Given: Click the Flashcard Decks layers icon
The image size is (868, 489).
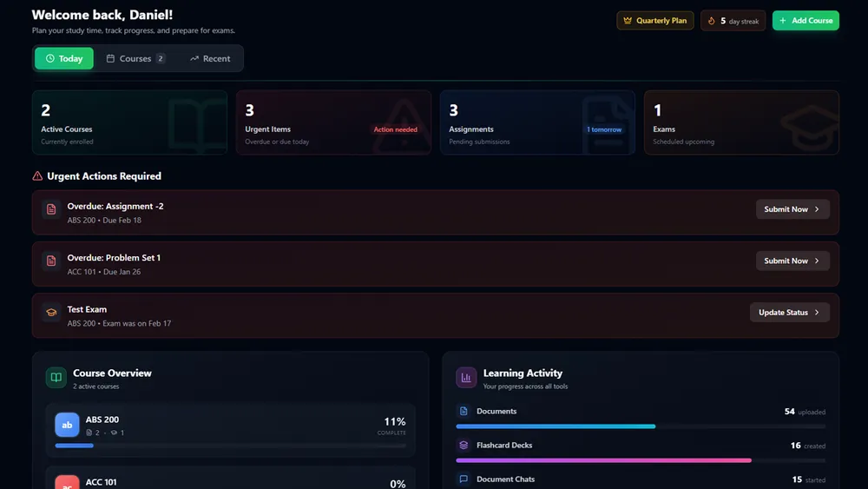Looking at the screenshot, I should coord(464,446).
